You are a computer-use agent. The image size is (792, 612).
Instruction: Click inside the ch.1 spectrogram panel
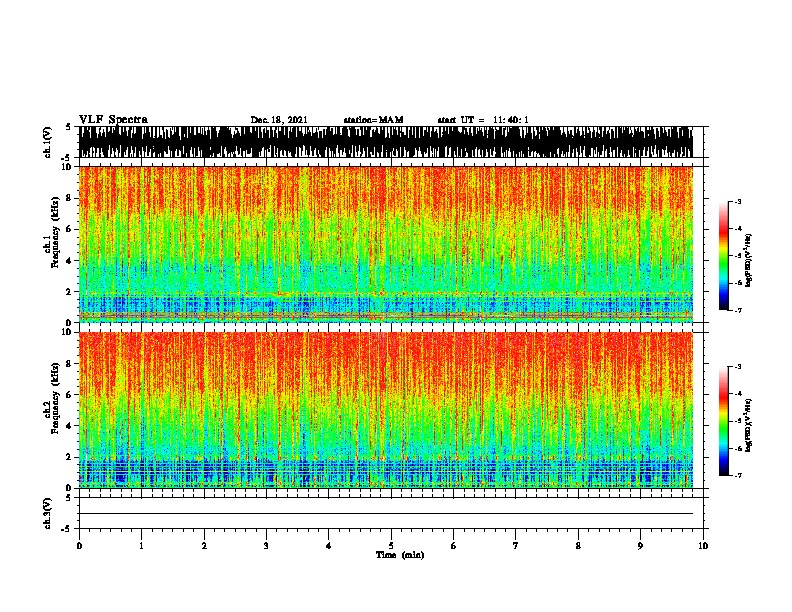pyautogui.click(x=385, y=244)
